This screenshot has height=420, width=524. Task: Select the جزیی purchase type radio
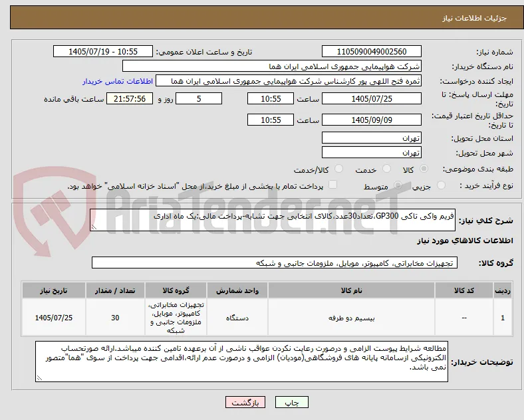pos(441,185)
